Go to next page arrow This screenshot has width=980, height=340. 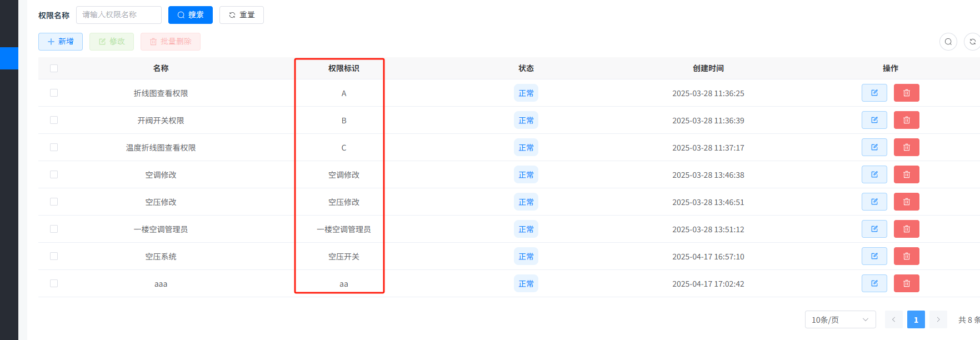point(938,319)
